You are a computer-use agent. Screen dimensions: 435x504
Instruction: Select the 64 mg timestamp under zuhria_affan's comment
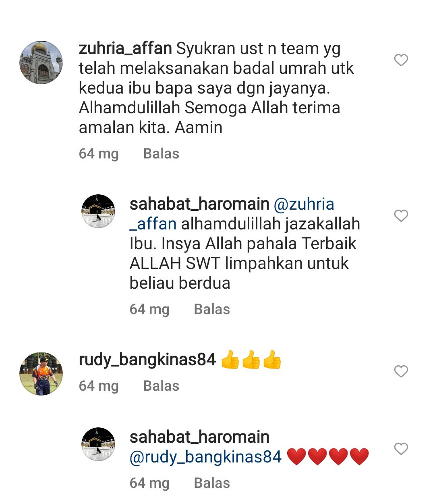99,154
